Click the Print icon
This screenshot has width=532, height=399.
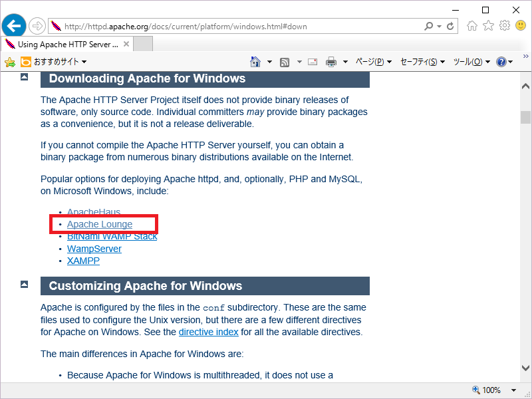(331, 62)
